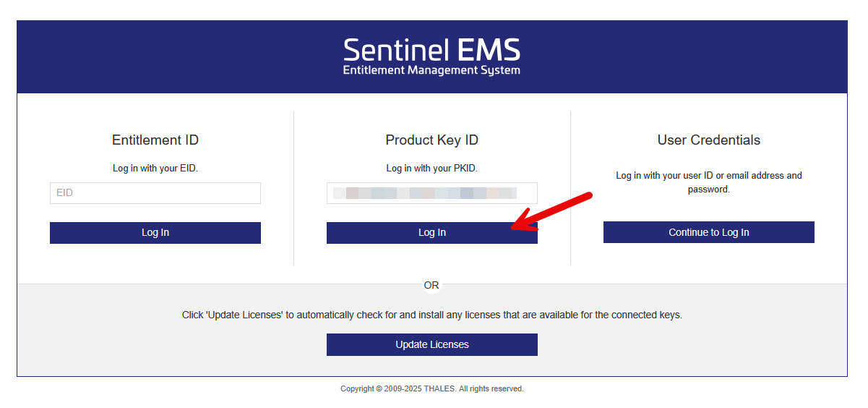The height and width of the screenshot is (408, 868).
Task: Click the Update Licenses button
Action: [432, 344]
